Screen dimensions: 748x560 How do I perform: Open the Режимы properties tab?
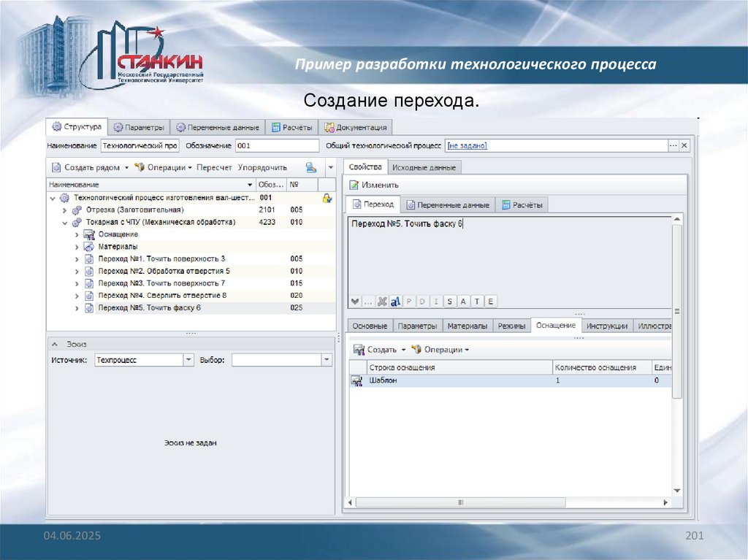pyautogui.click(x=511, y=326)
